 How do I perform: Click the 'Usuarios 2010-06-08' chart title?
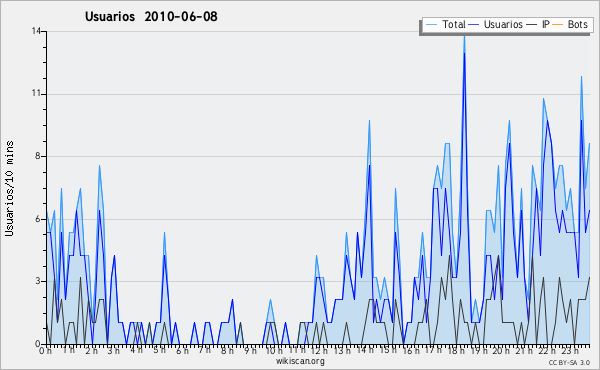click(x=151, y=16)
